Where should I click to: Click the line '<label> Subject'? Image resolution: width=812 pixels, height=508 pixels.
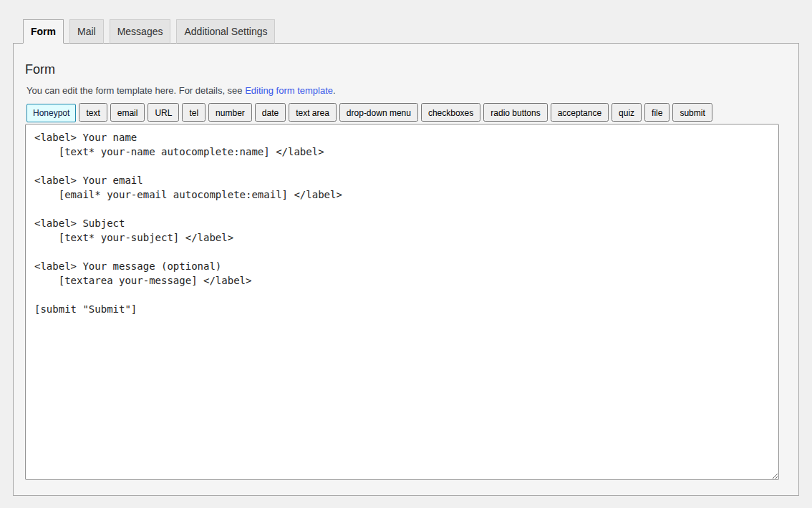tap(79, 223)
